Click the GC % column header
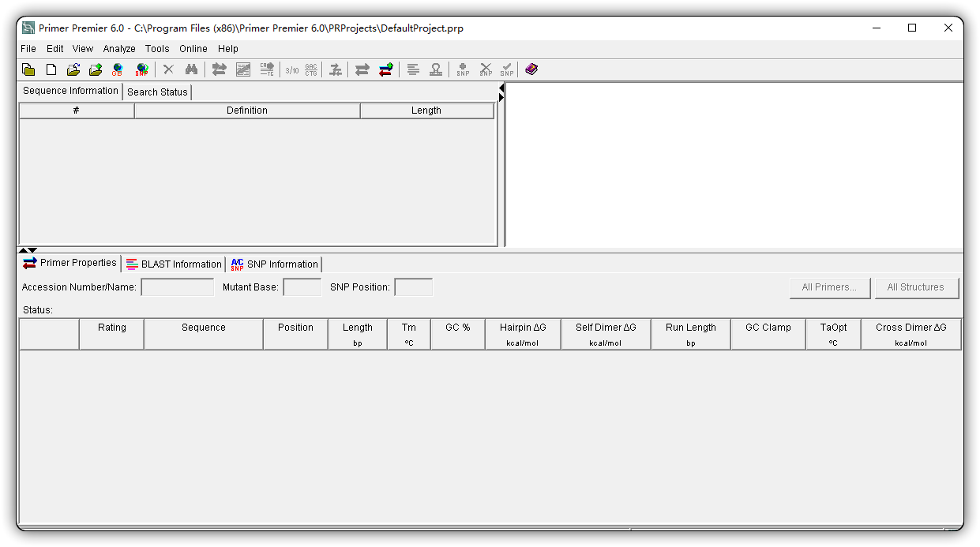The width and height of the screenshot is (980, 547). click(458, 334)
